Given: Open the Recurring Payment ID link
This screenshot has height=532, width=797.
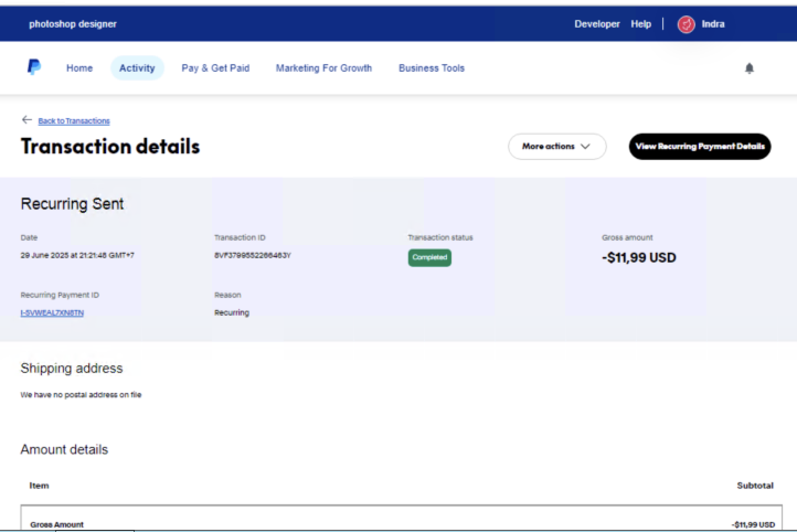Looking at the screenshot, I should click(x=52, y=313).
